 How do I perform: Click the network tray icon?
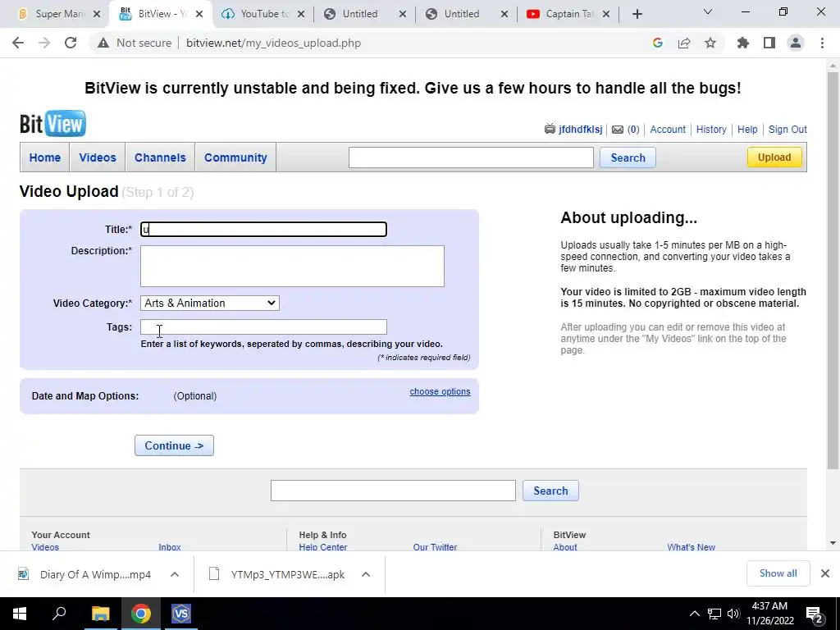pos(714,614)
